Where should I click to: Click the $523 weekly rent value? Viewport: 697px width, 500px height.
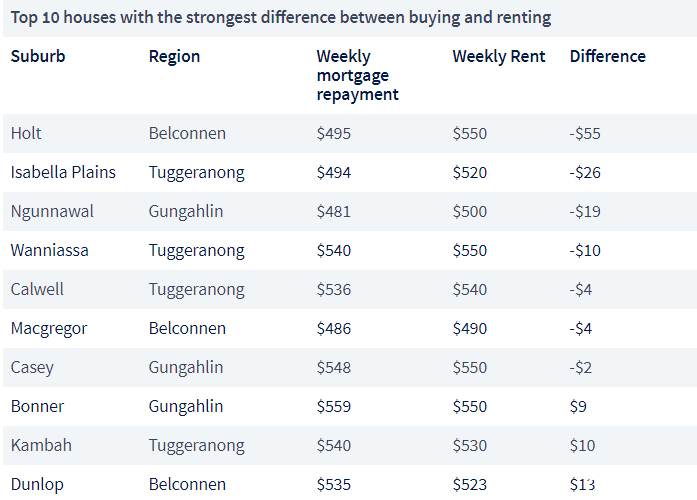point(470,484)
